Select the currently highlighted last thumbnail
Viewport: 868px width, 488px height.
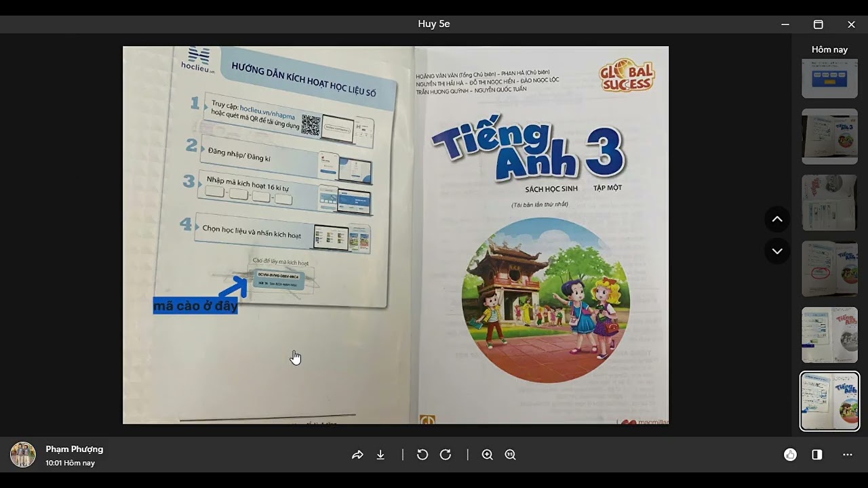(830, 401)
